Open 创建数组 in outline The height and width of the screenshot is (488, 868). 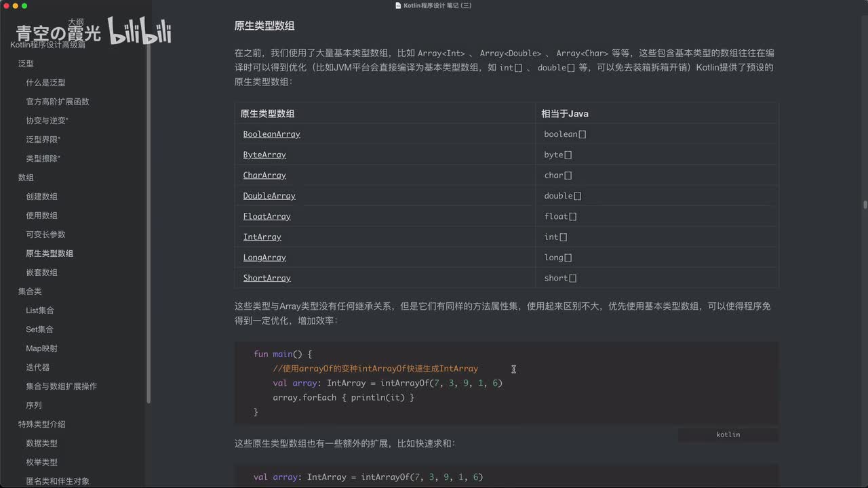(42, 197)
